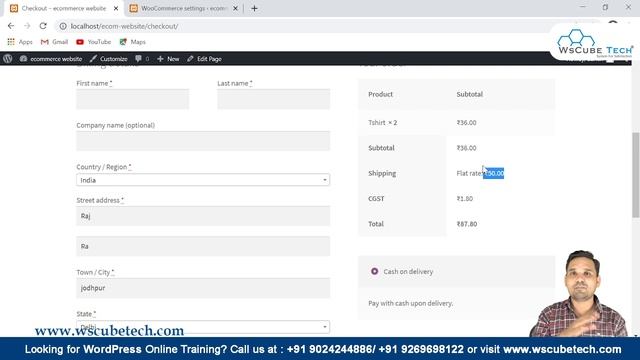Click the Subtotal value in the Subtotal row
640x360 pixels.
click(x=466, y=148)
